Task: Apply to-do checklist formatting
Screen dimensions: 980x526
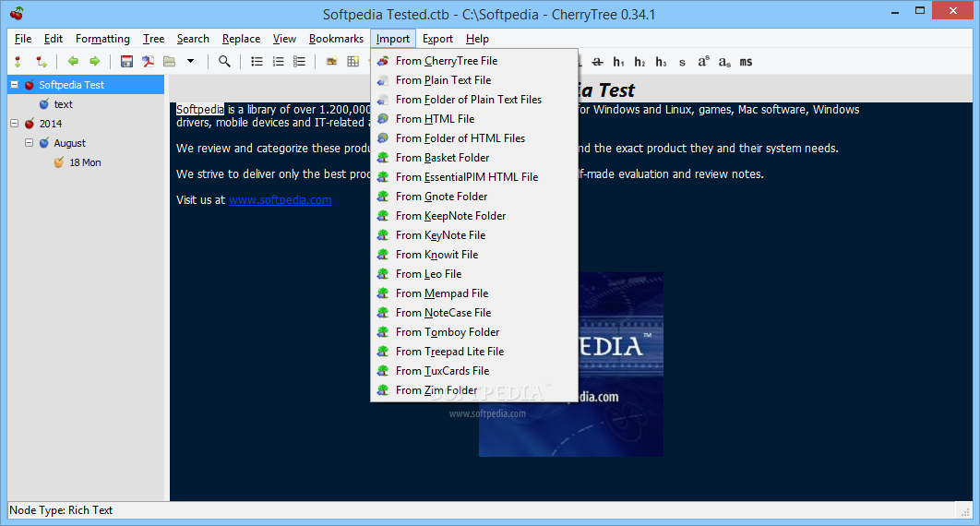Action: tap(299, 61)
